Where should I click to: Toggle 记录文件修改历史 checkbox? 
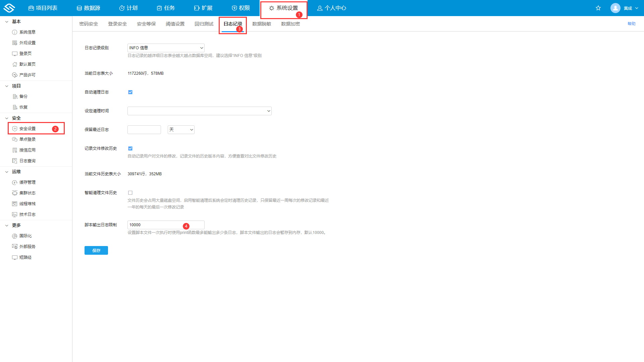[x=130, y=148]
